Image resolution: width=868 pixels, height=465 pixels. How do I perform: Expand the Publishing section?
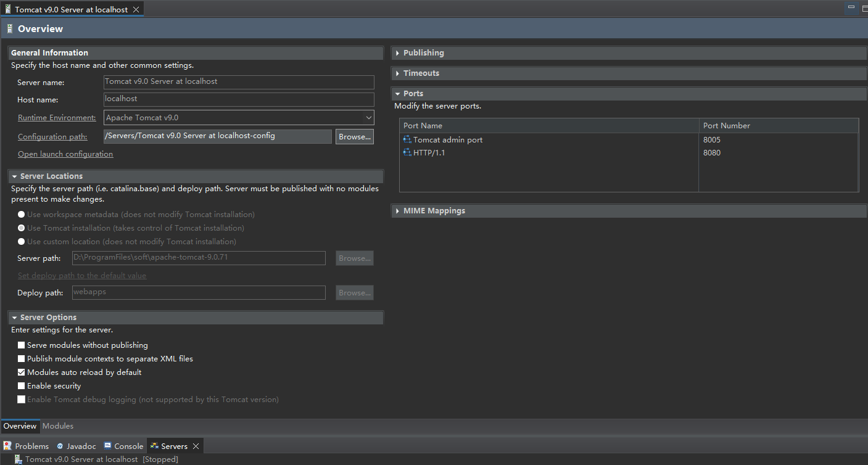(397, 53)
